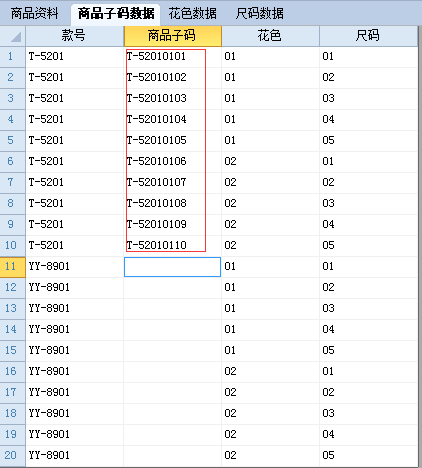Select the 商品子码数据 tab

point(116,14)
